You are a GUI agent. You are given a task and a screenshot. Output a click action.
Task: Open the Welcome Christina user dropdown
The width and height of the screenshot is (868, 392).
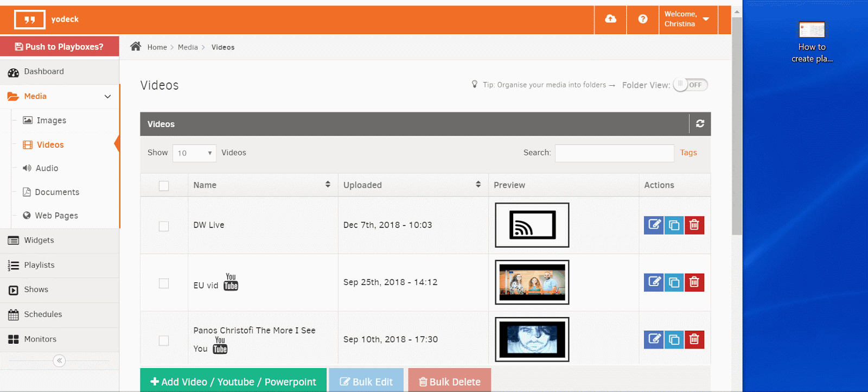click(688, 19)
